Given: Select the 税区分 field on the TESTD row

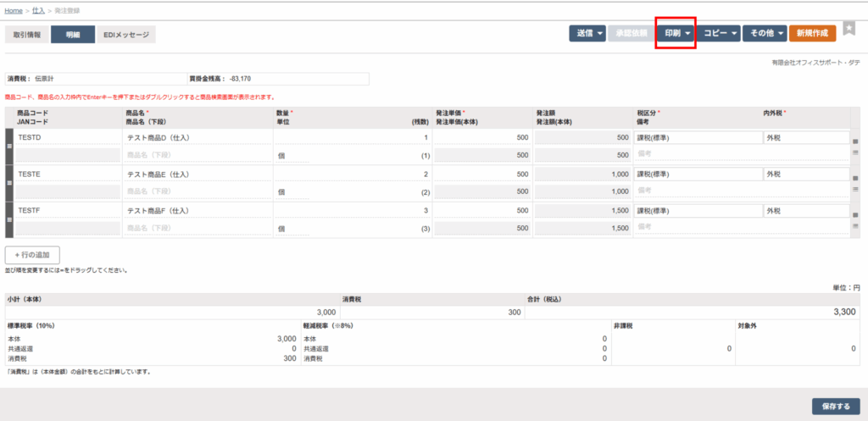Looking at the screenshot, I should click(696, 138).
